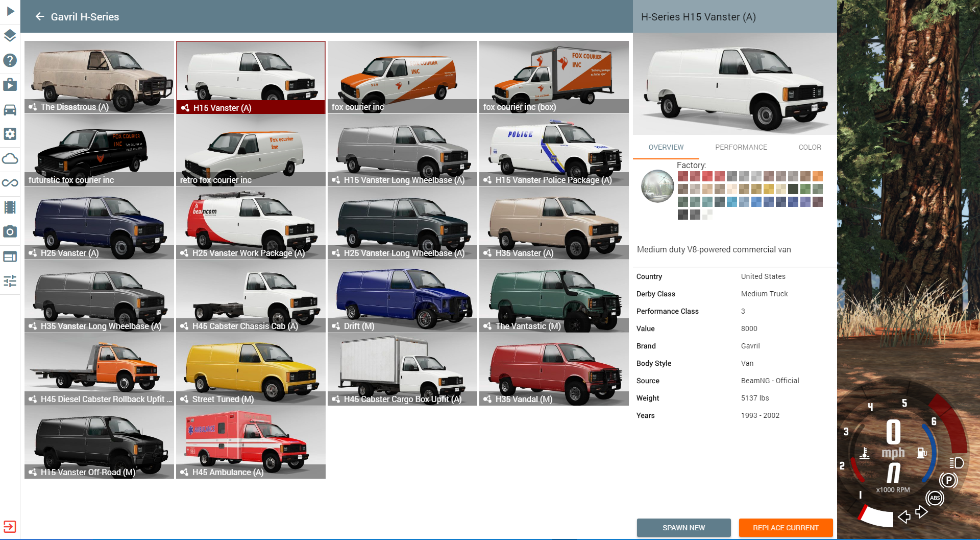980x540 pixels.
Task: Click the 'BeamNG - Official' source value
Action: point(770,381)
